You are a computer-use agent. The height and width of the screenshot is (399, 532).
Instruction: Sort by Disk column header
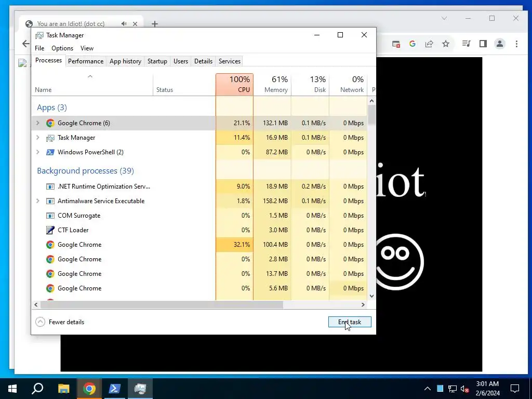[310, 85]
